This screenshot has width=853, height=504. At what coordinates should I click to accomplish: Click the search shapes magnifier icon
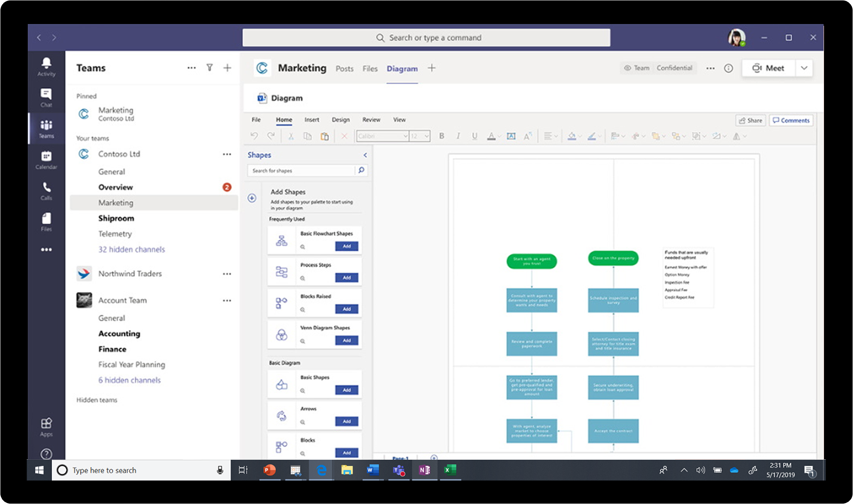point(361,170)
